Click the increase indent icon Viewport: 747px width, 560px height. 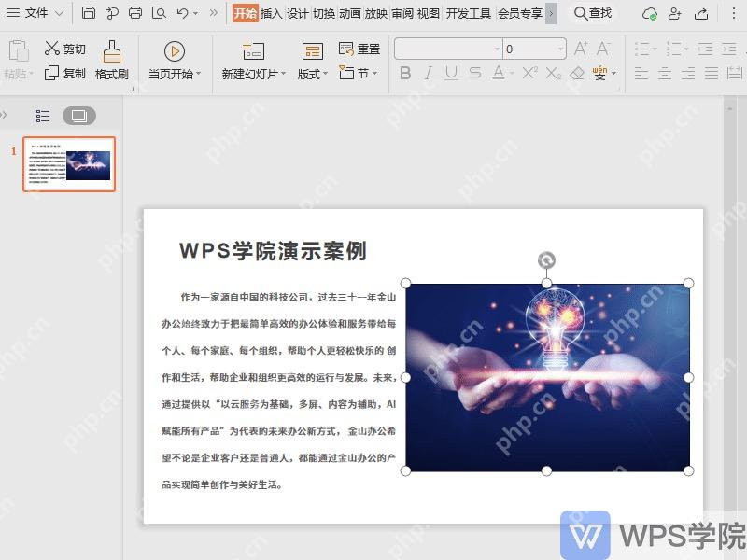pyautogui.click(x=729, y=49)
